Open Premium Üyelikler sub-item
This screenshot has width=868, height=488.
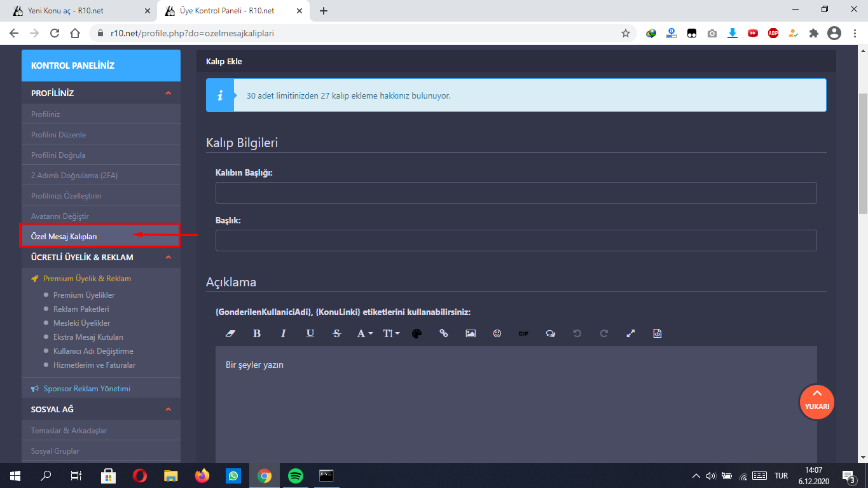84,295
